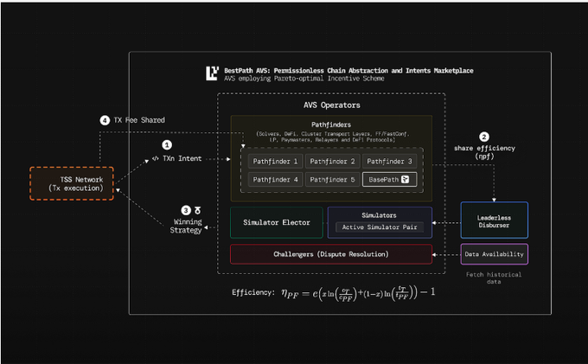
Task: Click the TXn Intent label
Action: (182, 158)
